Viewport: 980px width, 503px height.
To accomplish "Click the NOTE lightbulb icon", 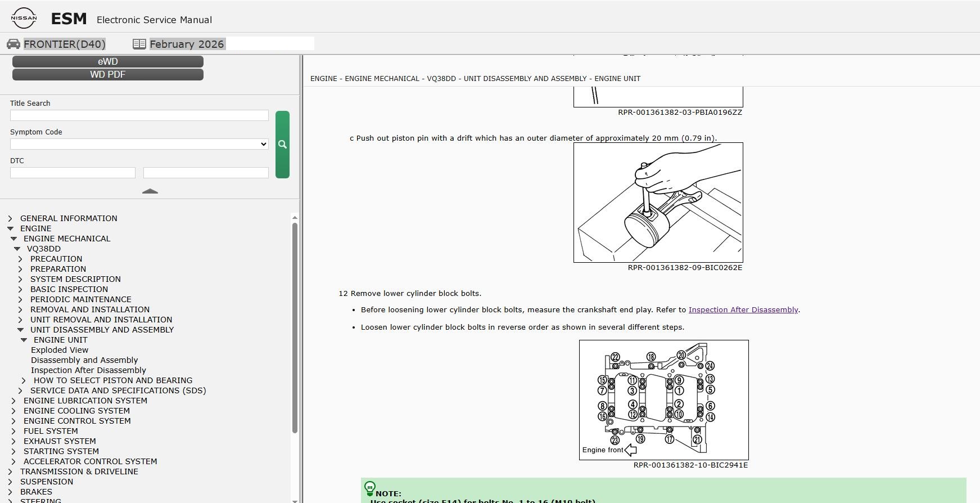I will 369,488.
